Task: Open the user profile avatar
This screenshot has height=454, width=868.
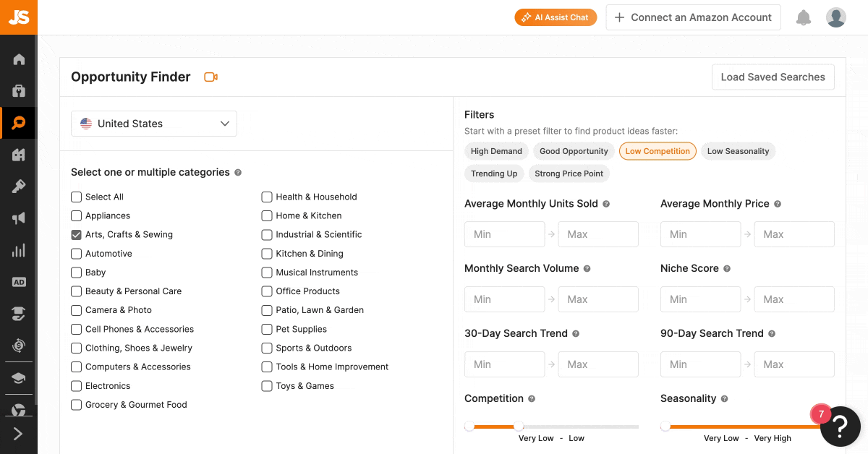Action: [836, 17]
